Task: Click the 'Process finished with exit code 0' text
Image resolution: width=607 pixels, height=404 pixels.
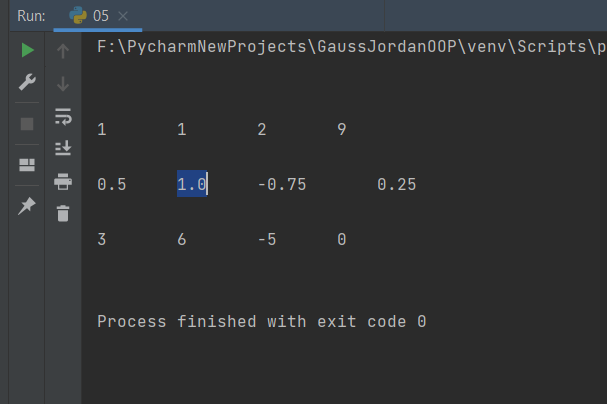Action: click(262, 322)
